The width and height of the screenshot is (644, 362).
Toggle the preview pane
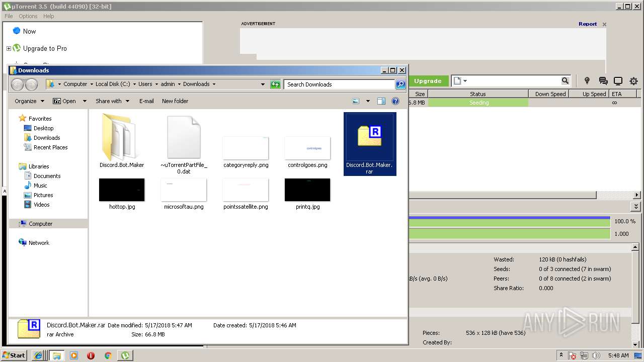click(x=381, y=101)
